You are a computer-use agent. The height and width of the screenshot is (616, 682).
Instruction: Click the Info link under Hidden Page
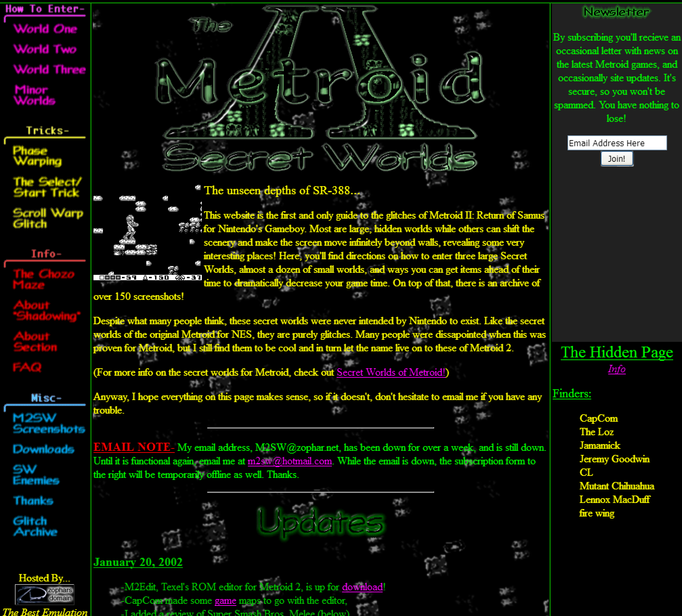pyautogui.click(x=617, y=369)
